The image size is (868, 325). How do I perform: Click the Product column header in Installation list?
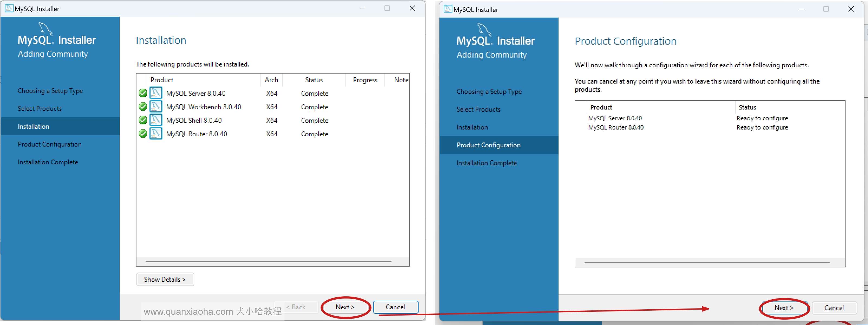[204, 80]
